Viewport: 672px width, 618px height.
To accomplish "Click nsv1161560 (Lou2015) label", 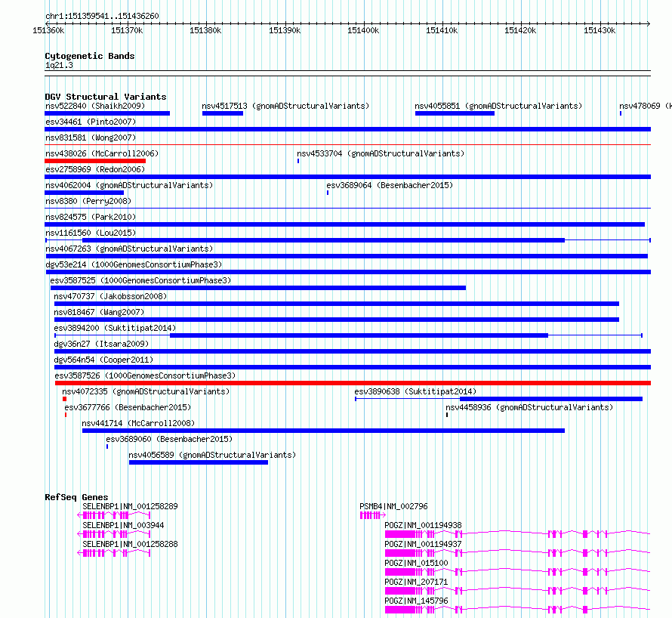I will (x=91, y=233).
